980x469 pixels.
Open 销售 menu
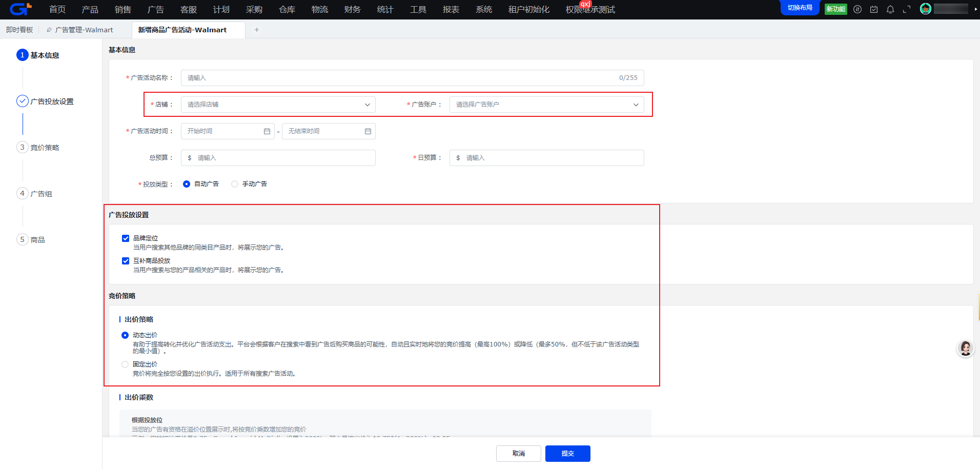click(x=123, y=9)
